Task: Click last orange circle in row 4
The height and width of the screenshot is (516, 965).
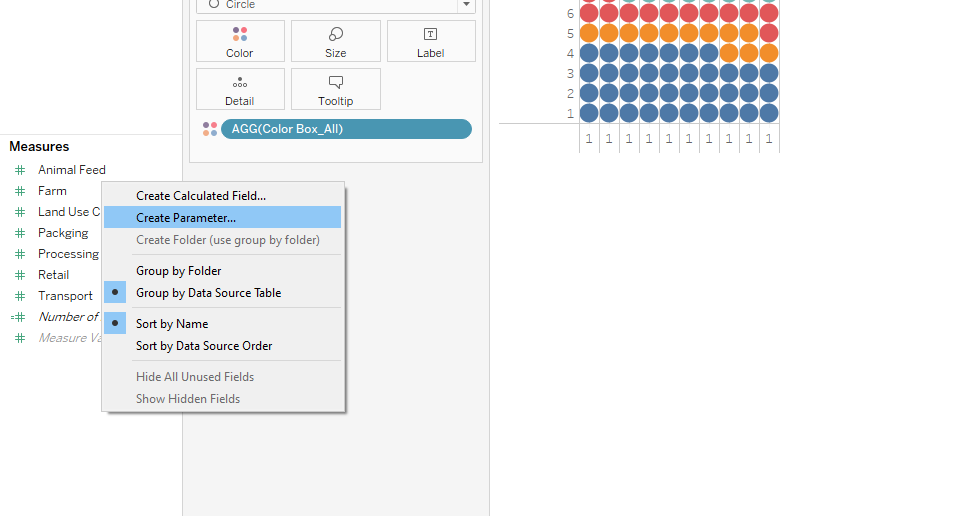Action: coord(769,53)
